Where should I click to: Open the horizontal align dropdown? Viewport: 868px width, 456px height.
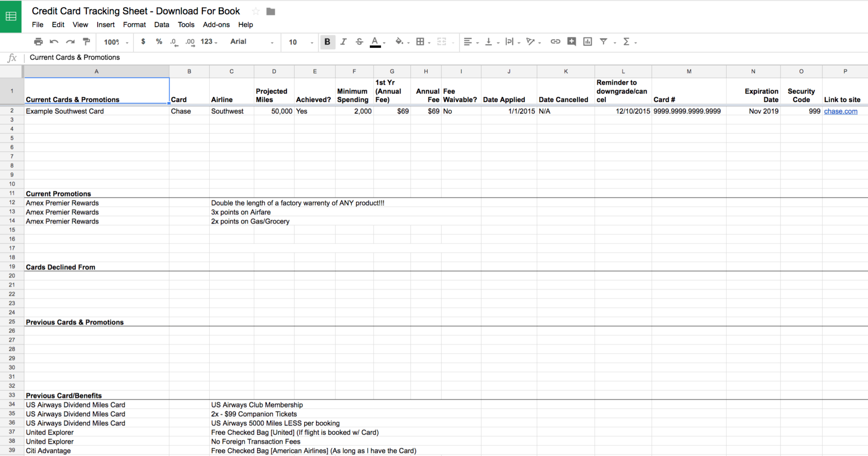(471, 42)
